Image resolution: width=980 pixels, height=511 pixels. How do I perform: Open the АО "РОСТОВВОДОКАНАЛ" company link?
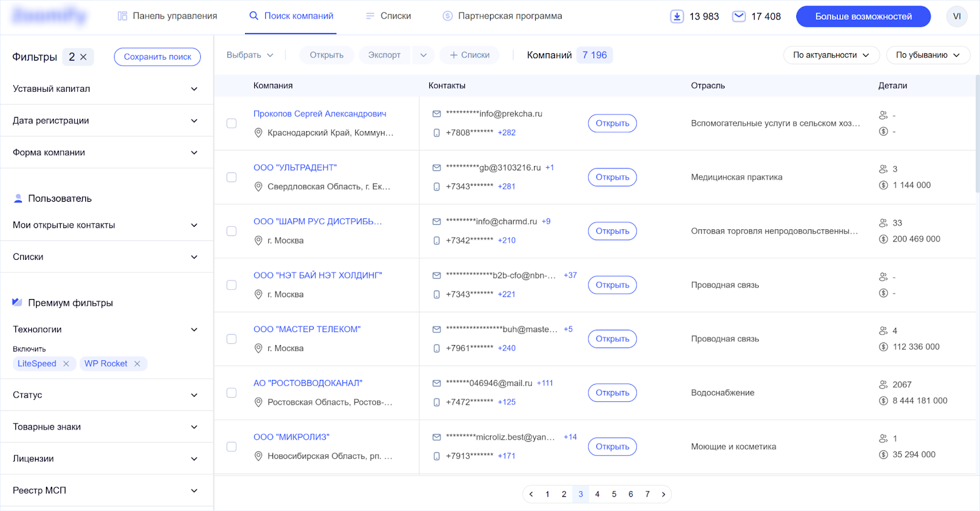pos(308,383)
